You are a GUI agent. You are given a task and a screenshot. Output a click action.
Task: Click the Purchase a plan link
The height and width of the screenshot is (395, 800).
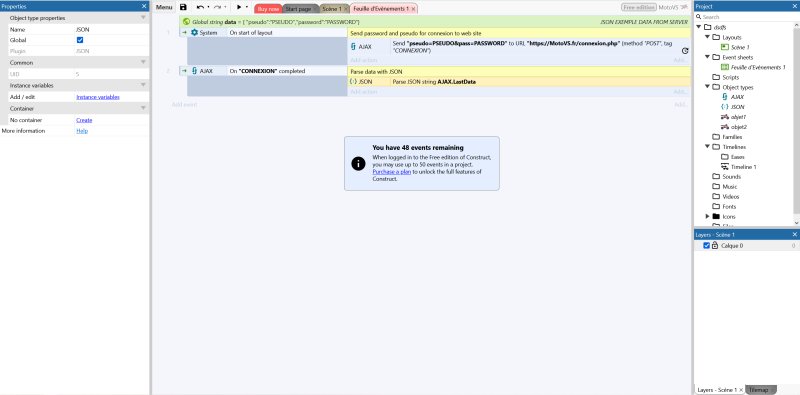pyautogui.click(x=391, y=172)
